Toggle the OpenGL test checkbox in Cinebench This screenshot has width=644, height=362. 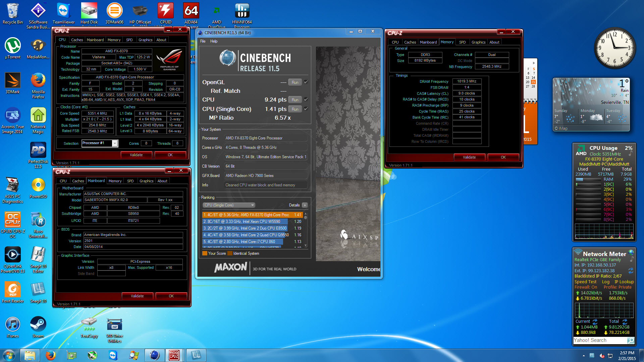coord(306,82)
